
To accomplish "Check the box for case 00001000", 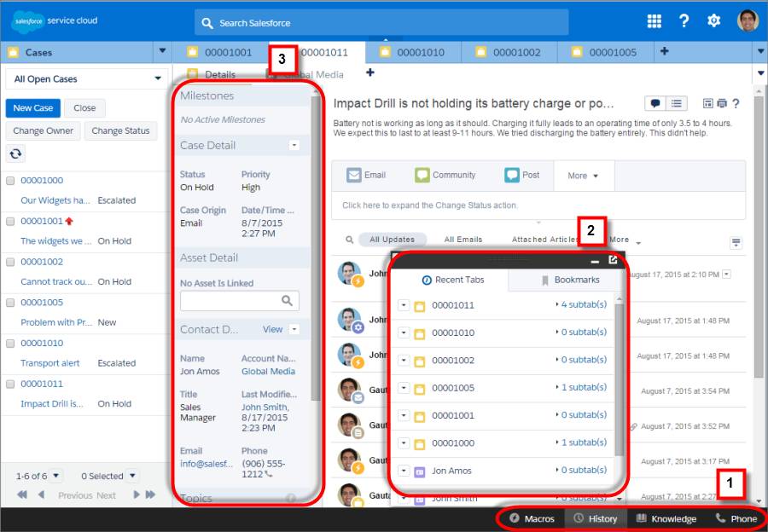I will (10, 181).
